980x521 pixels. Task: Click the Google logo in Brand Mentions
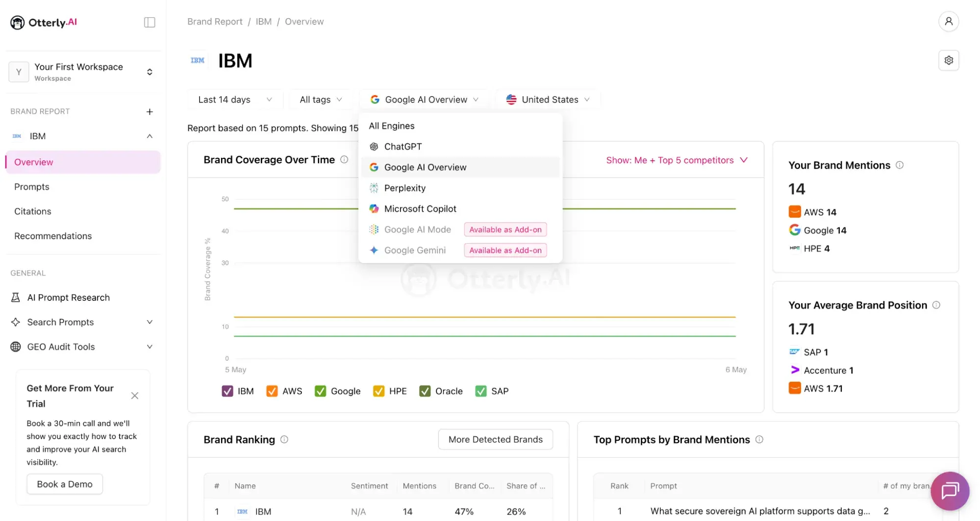(794, 230)
